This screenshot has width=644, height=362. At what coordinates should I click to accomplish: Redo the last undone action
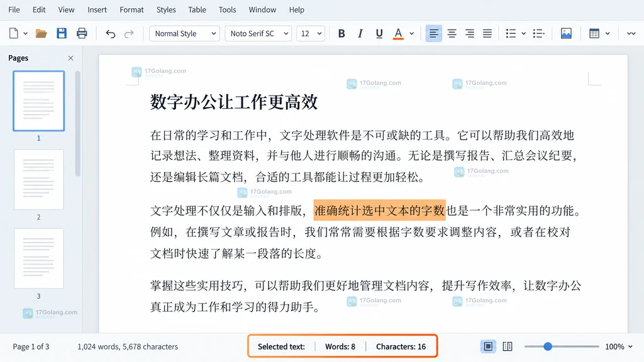pos(129,34)
